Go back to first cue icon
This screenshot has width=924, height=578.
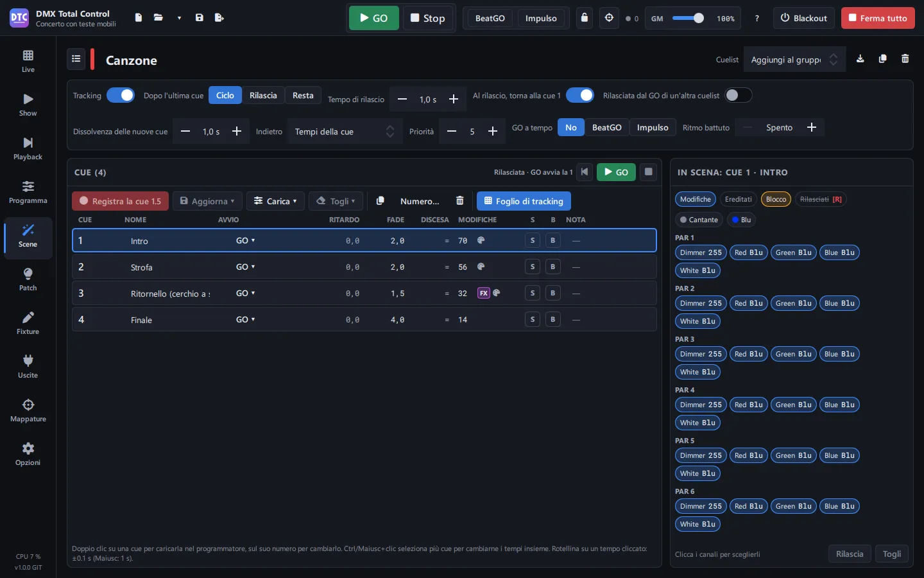(585, 172)
